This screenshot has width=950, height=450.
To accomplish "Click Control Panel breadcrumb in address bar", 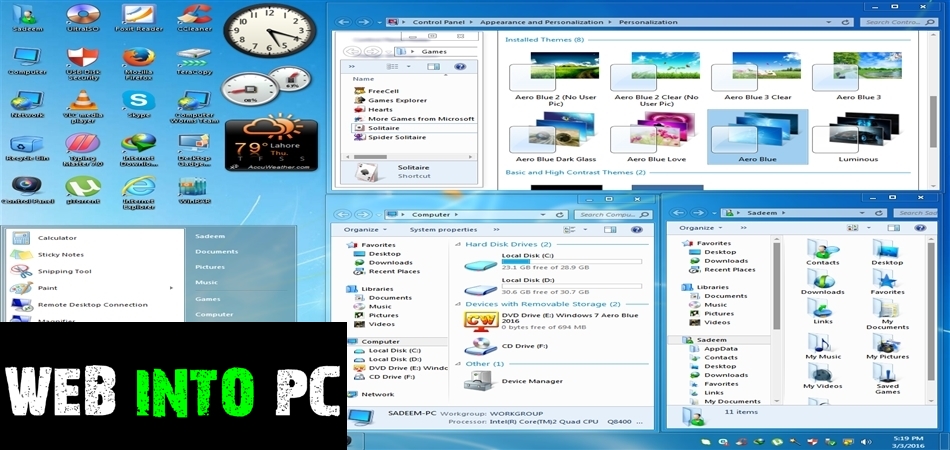I will point(440,22).
